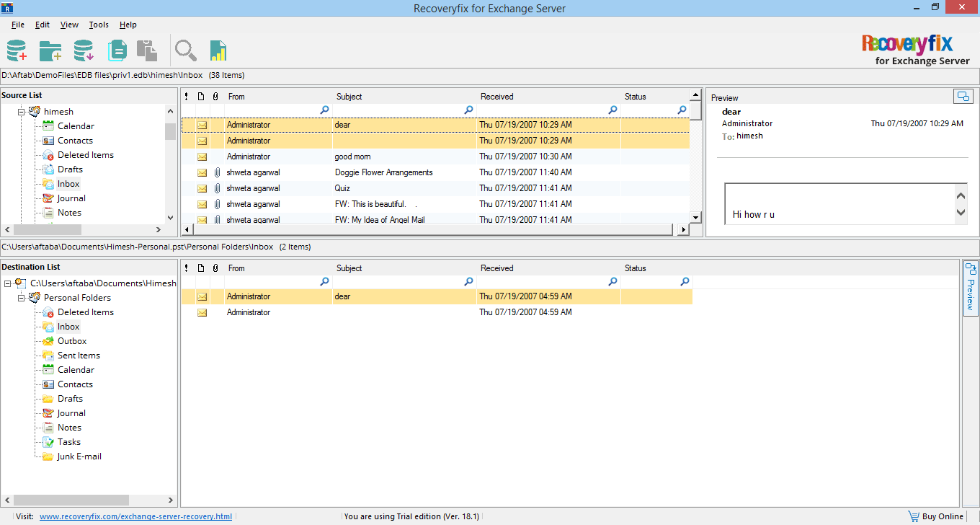The height and width of the screenshot is (525, 980).
Task: Sort destination list by the From column header
Action: point(278,268)
